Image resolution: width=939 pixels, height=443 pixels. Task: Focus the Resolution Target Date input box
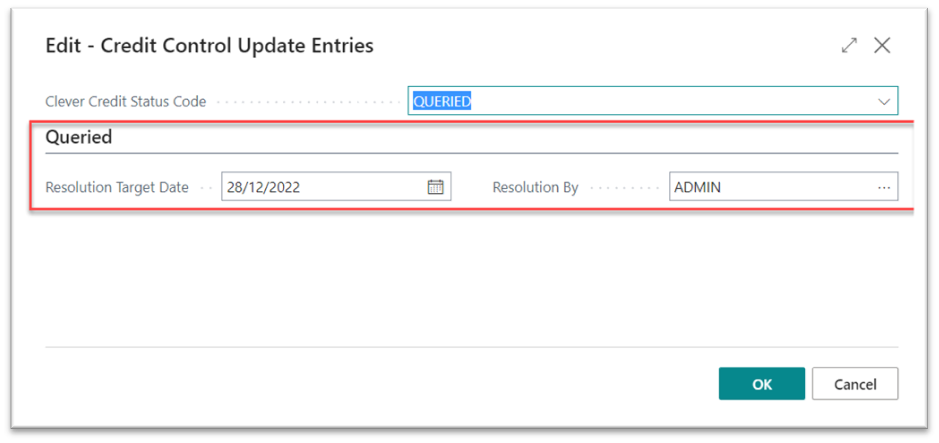[336, 187]
